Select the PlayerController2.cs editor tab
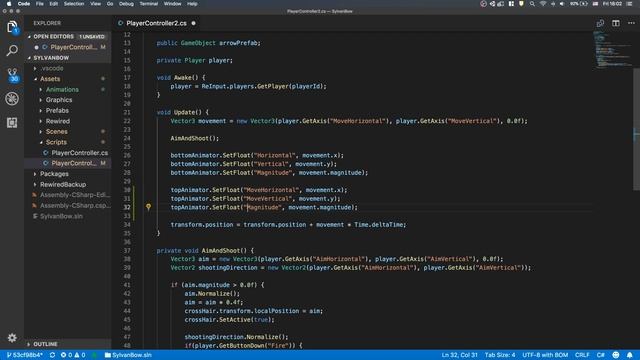This screenshot has width=640, height=360. (x=156, y=23)
